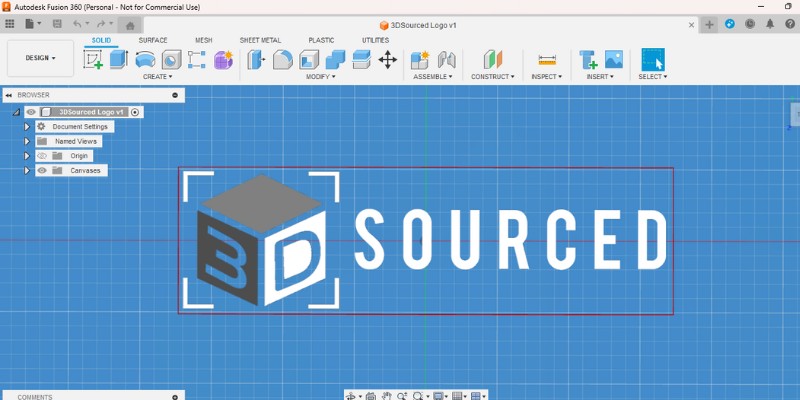
Task: Click the Insert Canvas image icon
Action: pyautogui.click(x=614, y=60)
